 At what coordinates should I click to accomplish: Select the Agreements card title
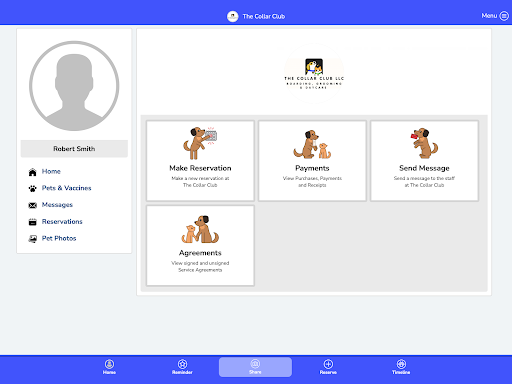click(x=200, y=253)
